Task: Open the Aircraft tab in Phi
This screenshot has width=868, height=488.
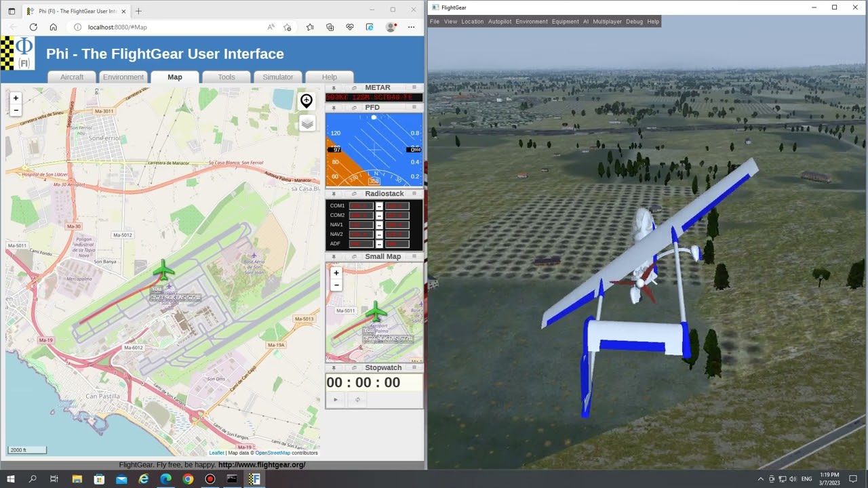Action: click(x=72, y=77)
